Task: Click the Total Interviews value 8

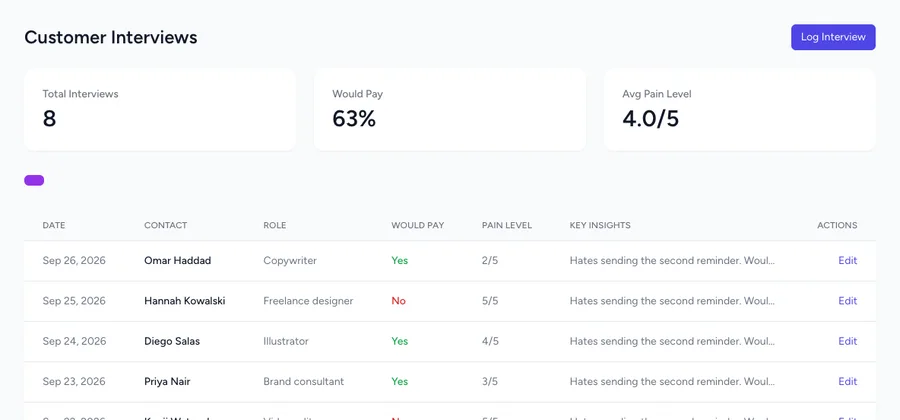Action: (x=49, y=119)
